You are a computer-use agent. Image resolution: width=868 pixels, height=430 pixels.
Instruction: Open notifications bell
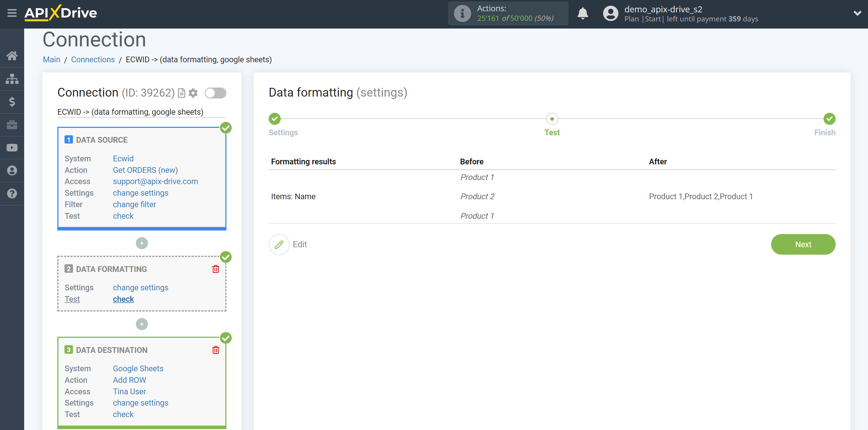coord(583,13)
